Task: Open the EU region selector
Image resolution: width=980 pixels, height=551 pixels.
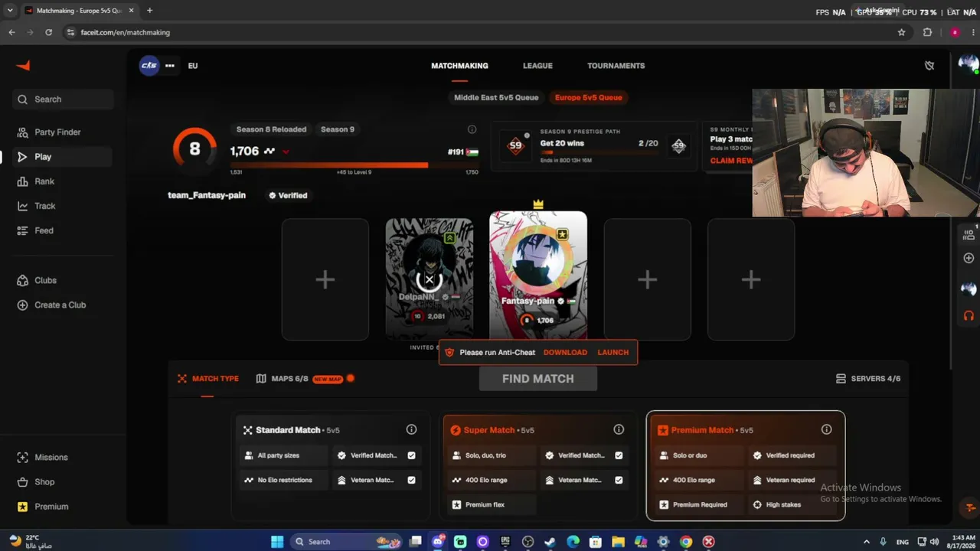Action: coord(193,66)
